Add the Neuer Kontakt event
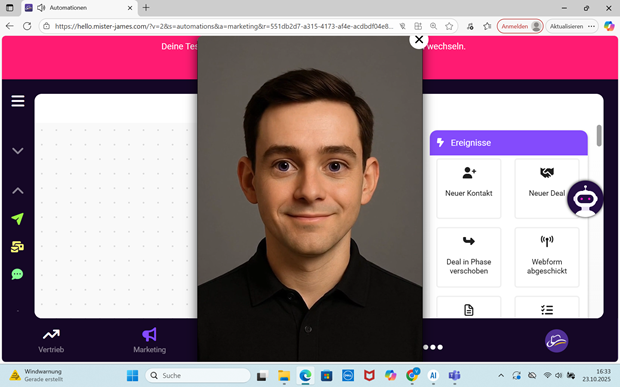 tap(469, 189)
